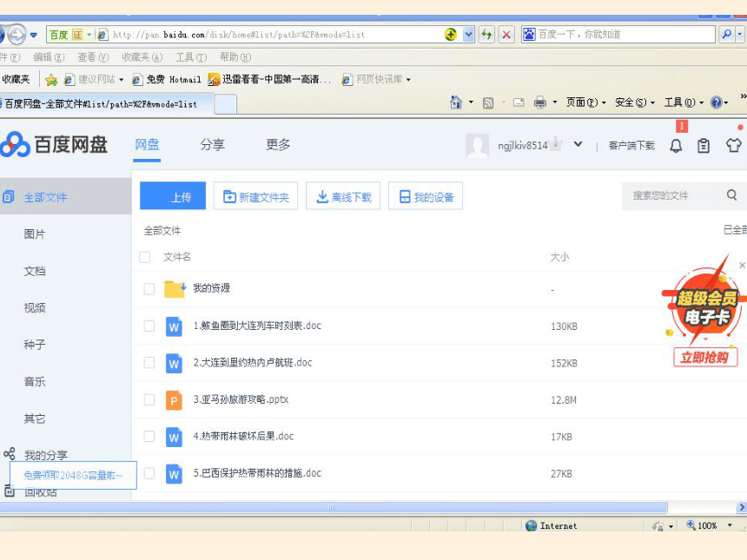The image size is (747, 560).
Task: Click PowerPoint icon of 3.亚马孙旅游攻略.pptx
Action: pyautogui.click(x=174, y=400)
